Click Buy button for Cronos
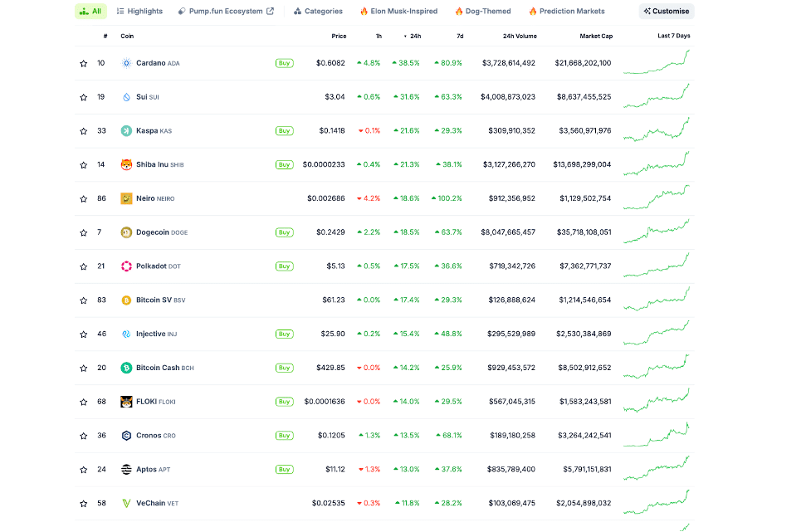Image resolution: width=811 pixels, height=532 pixels. tap(285, 436)
